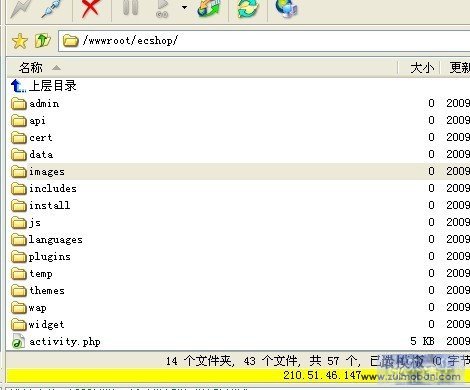470x390 pixels.
Task: Select the cert folder name
Action: [41, 138]
